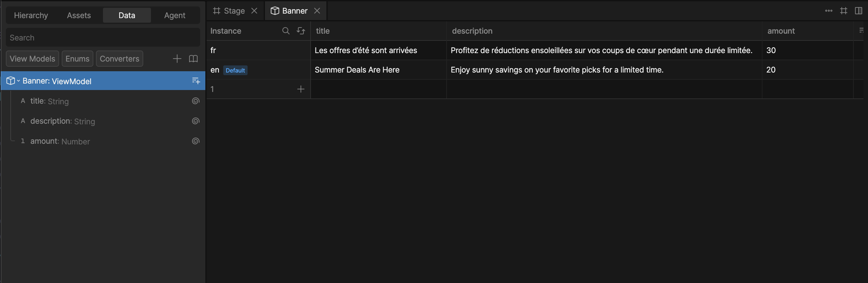The width and height of the screenshot is (868, 283).
Task: Click the swap arrows icon beside Instance
Action: tap(301, 31)
